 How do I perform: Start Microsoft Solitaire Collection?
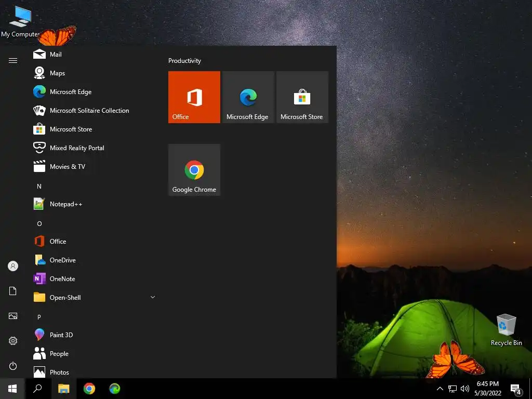coord(96,110)
